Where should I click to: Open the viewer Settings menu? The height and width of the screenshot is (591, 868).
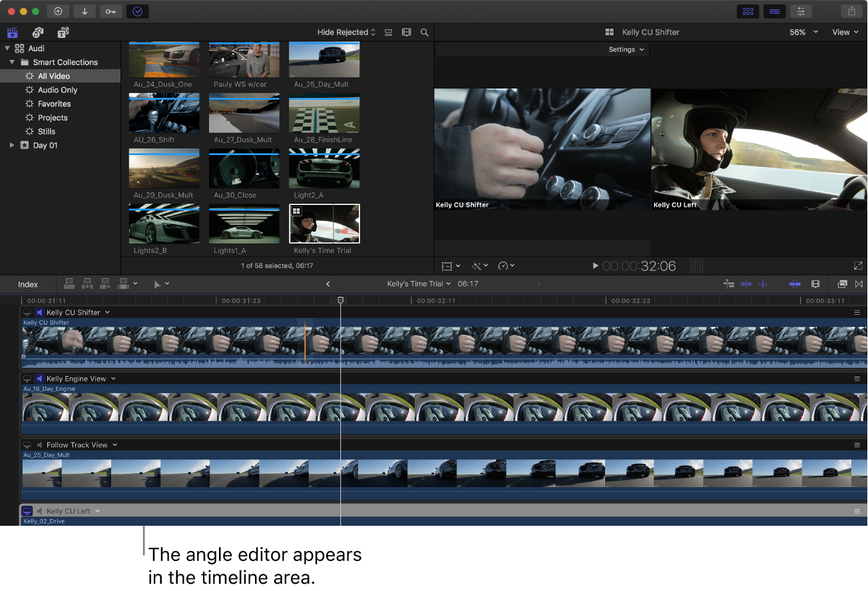pyautogui.click(x=625, y=49)
